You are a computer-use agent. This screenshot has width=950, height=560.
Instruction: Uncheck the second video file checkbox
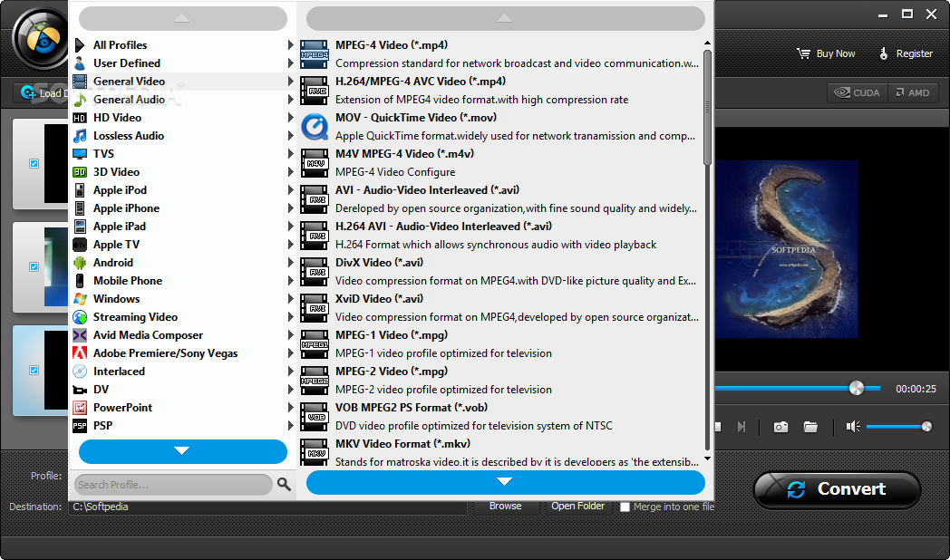tap(34, 267)
